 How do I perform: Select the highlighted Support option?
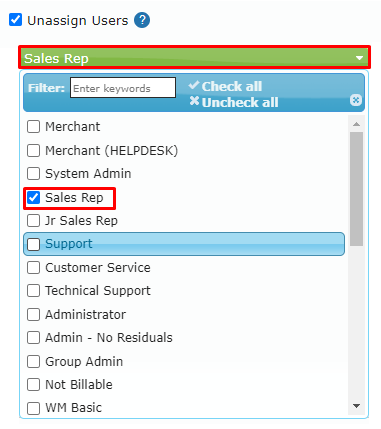184,244
